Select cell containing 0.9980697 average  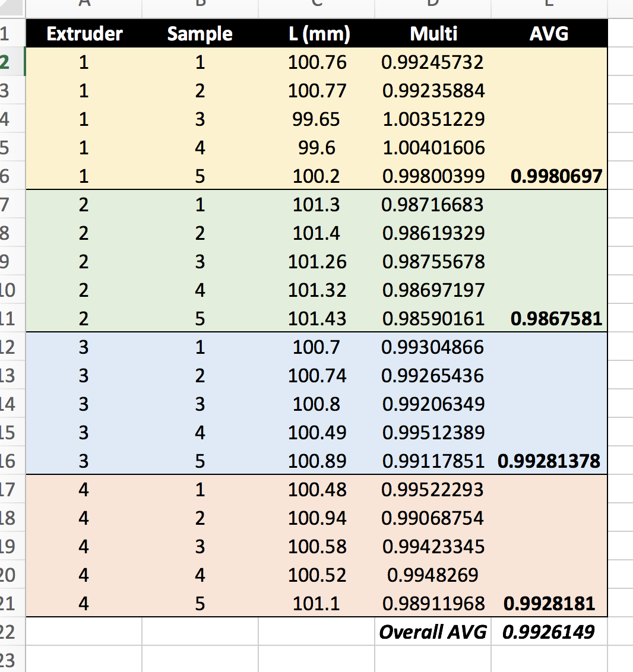556,176
